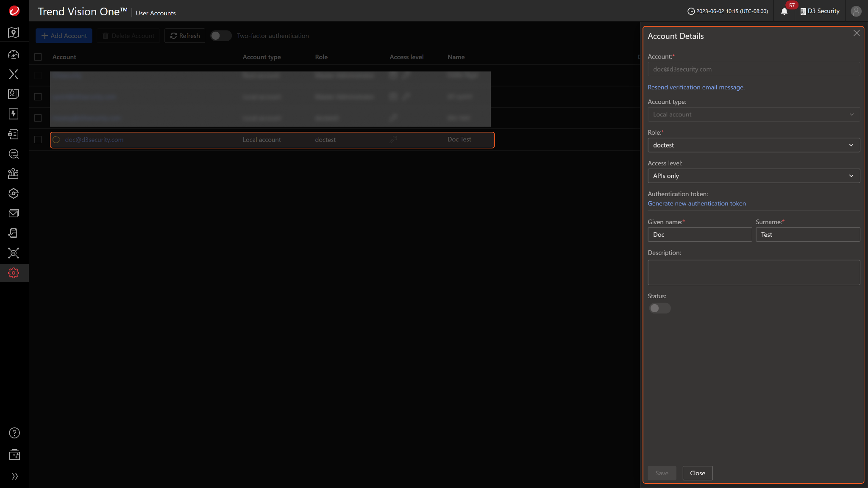868x488 pixels.
Task: Open the email envelope icon in sidebar
Action: (14, 213)
